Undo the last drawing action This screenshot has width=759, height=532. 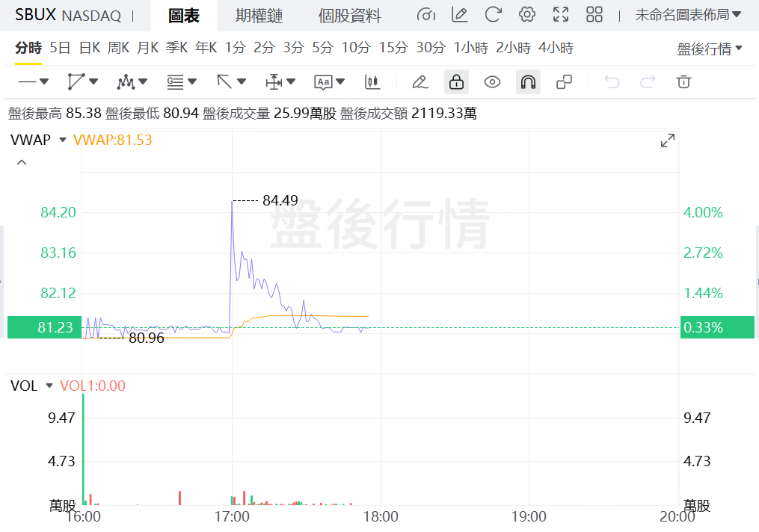tap(612, 81)
